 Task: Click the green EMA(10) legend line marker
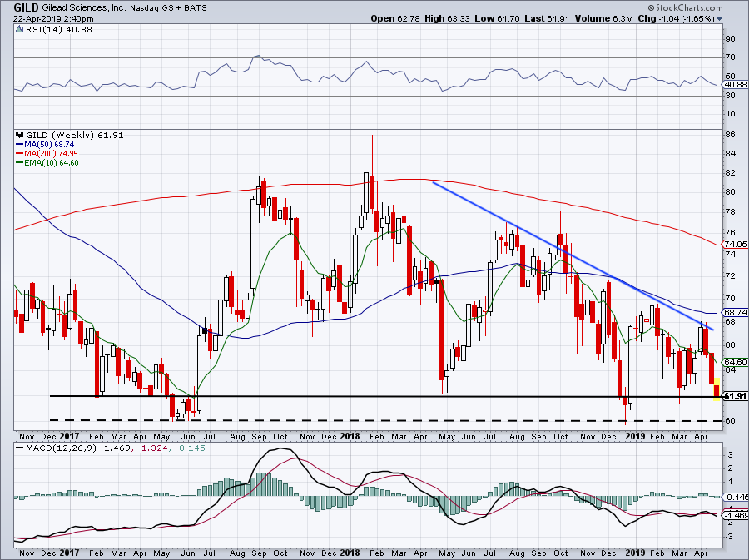point(20,163)
